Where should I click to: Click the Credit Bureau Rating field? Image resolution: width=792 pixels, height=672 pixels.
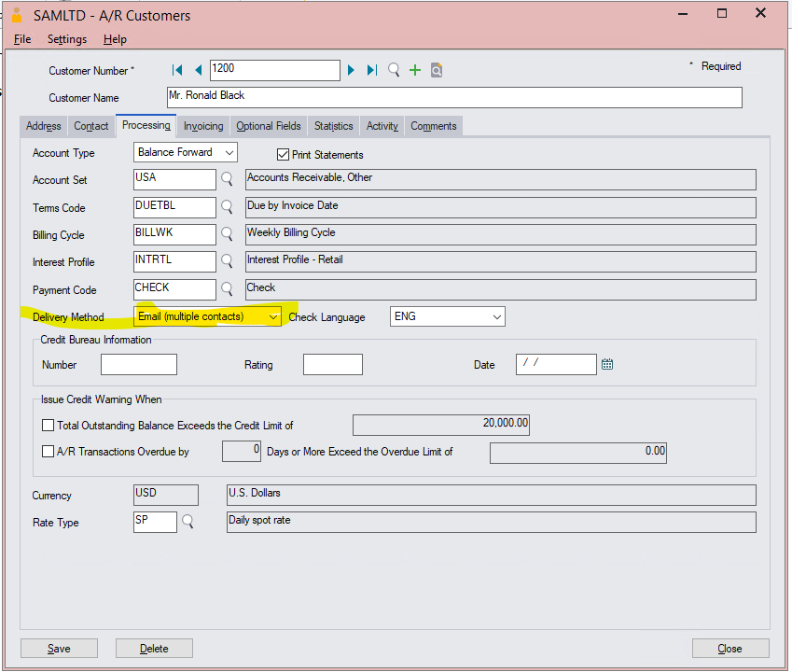(333, 364)
